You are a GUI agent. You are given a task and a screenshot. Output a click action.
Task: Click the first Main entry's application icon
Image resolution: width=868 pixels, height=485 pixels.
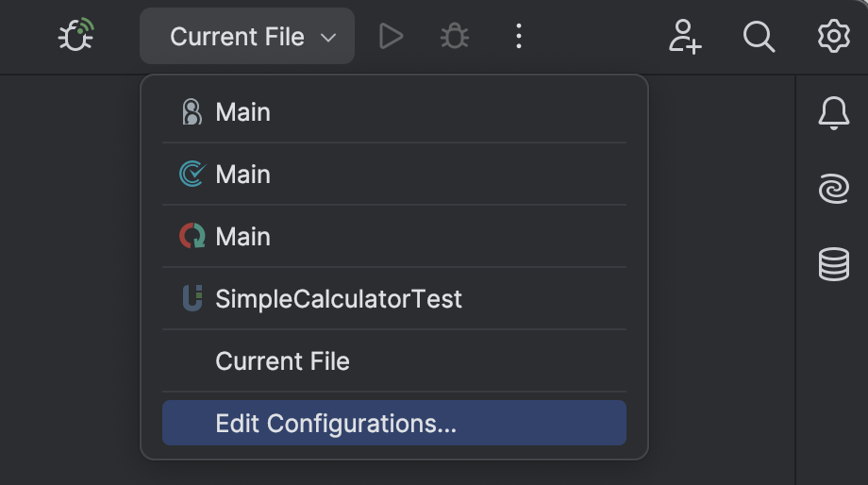(192, 112)
